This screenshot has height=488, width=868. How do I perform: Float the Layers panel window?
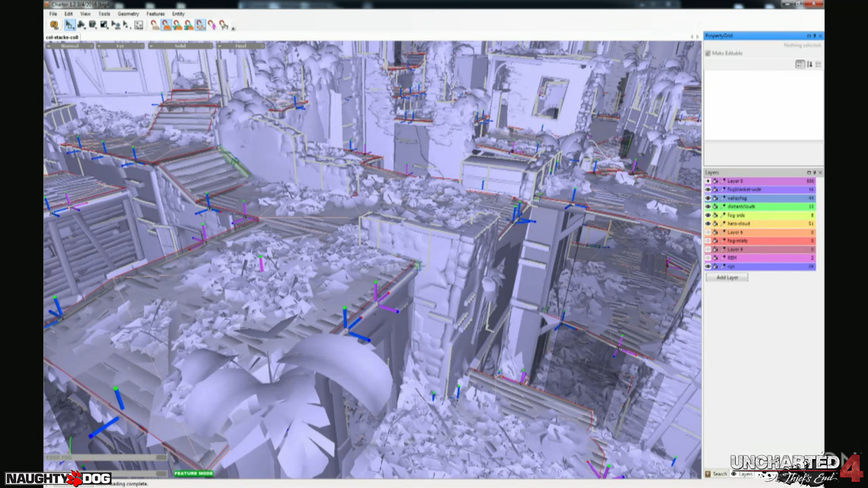809,173
